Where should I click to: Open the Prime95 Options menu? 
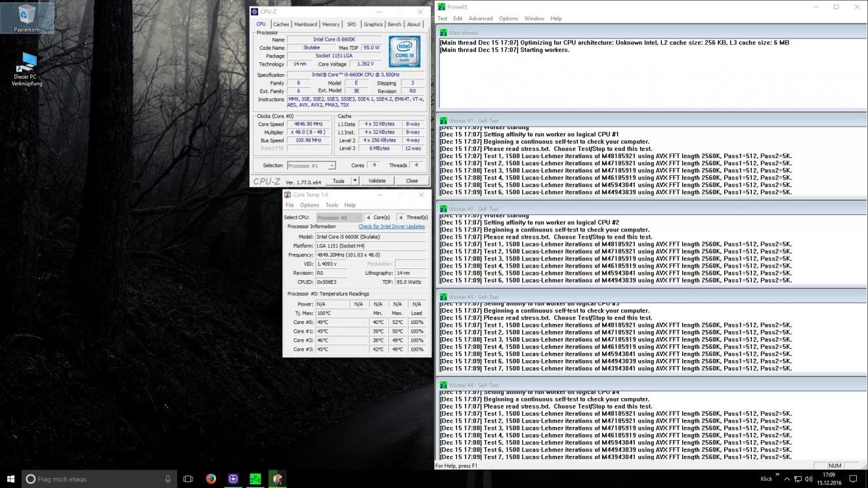pyautogui.click(x=508, y=18)
